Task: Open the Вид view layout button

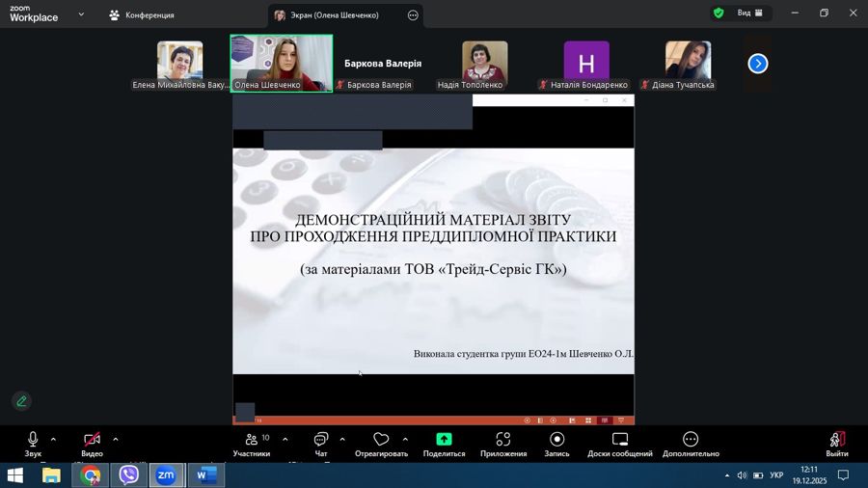Action: pos(749,14)
